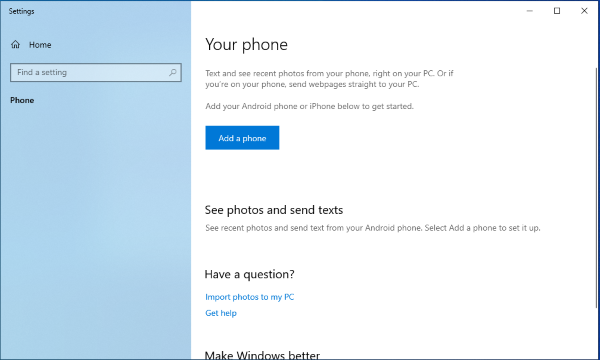Minimize the Settings window
The image size is (600, 360).
(530, 11)
